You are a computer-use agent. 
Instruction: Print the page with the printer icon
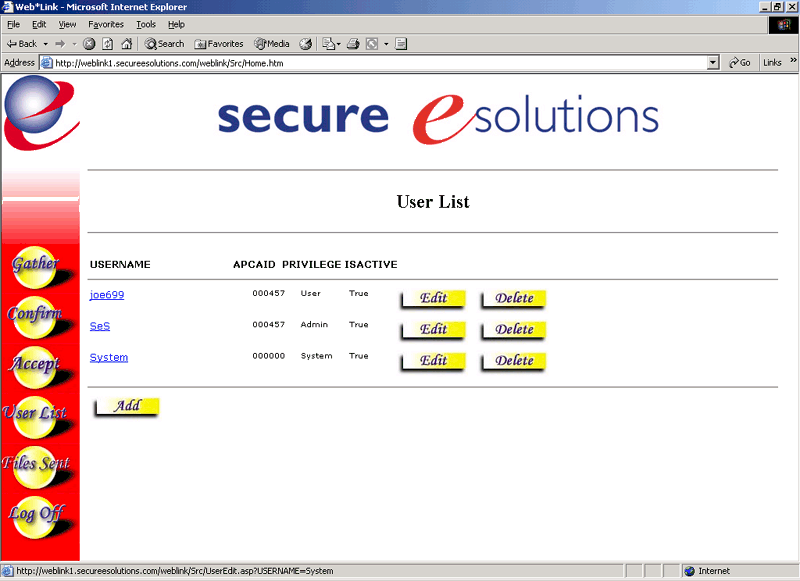click(x=353, y=44)
